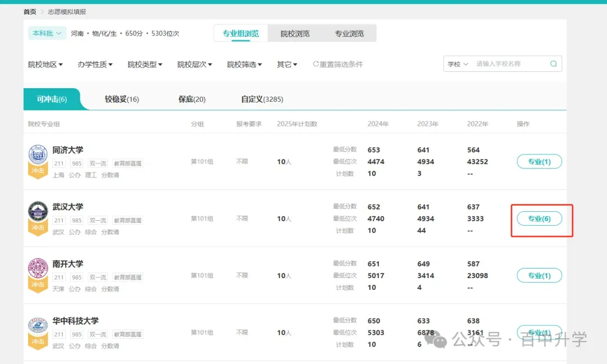
Task: Open the 本科批 batch dropdown
Action: click(x=47, y=33)
